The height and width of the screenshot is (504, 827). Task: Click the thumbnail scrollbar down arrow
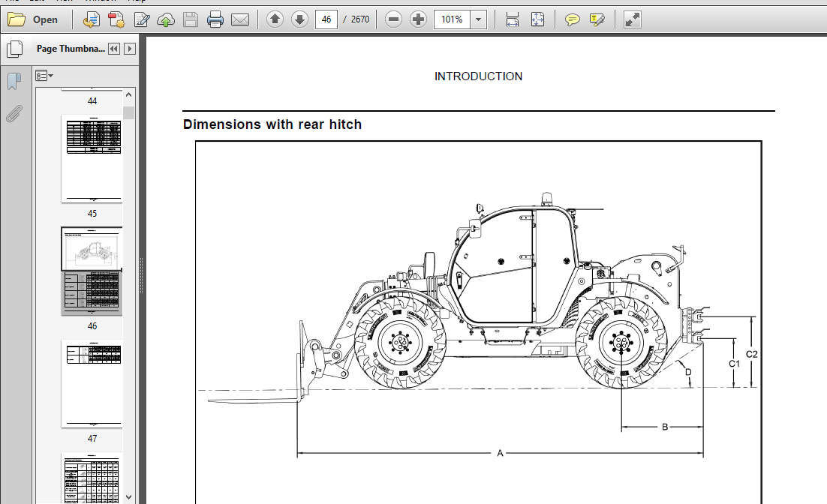(129, 497)
